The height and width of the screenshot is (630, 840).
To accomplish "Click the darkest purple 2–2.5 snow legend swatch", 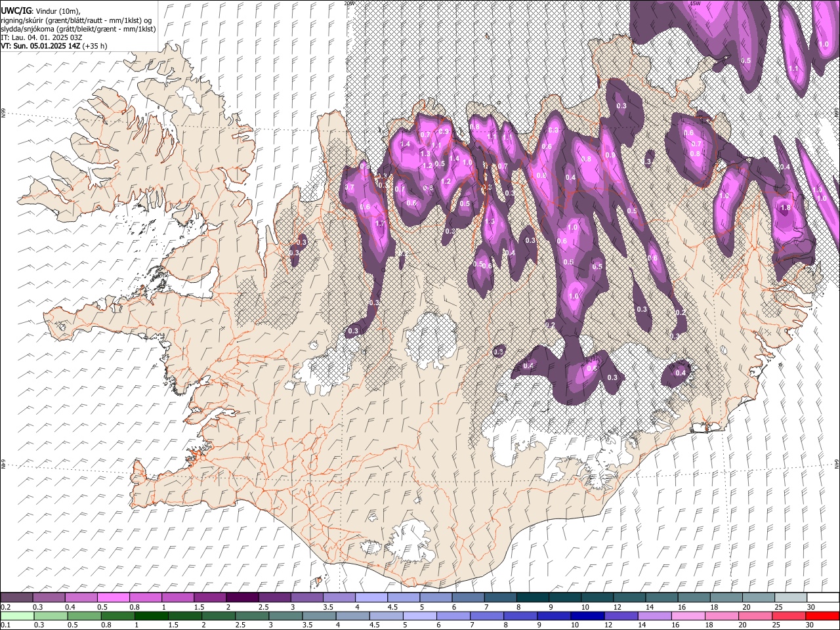I will tap(241, 597).
